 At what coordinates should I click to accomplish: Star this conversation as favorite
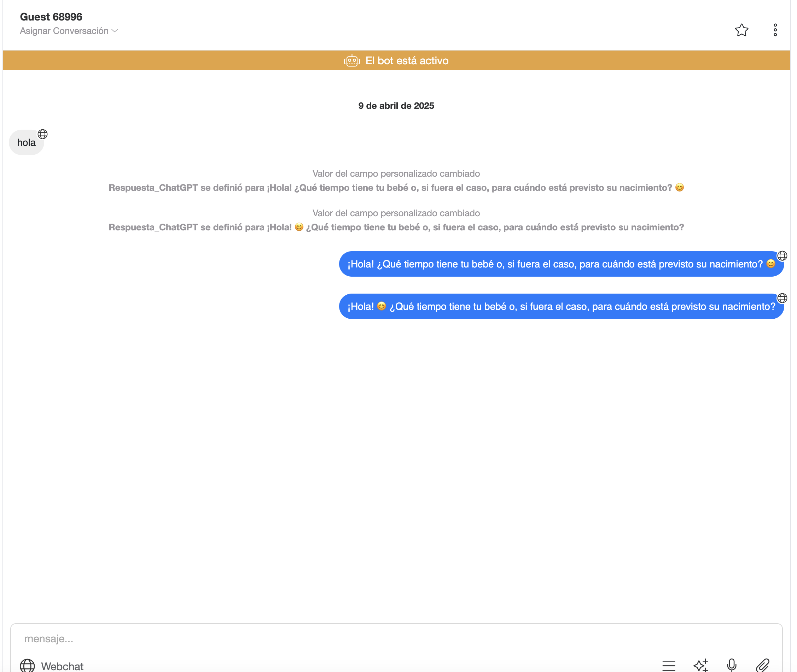[742, 30]
